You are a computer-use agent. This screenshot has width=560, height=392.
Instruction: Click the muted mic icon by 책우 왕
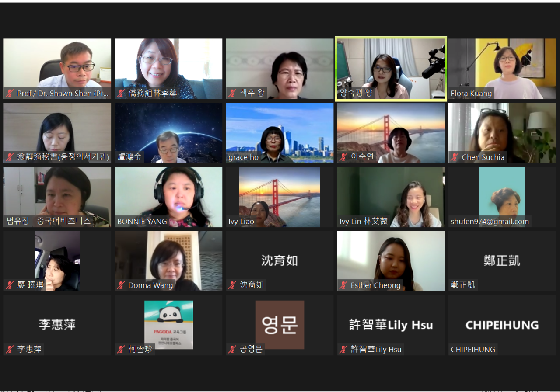232,94
